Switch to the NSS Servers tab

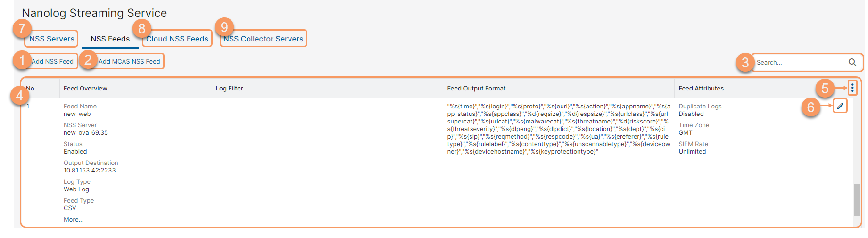(x=52, y=39)
